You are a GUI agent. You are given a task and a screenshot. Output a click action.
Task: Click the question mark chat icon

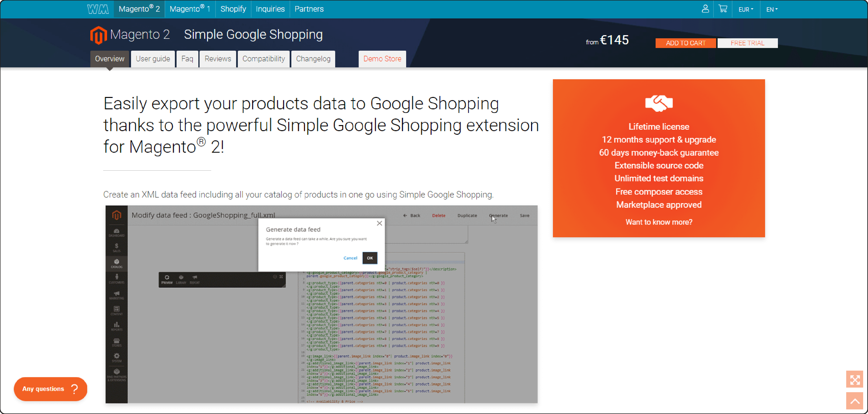[x=75, y=389]
